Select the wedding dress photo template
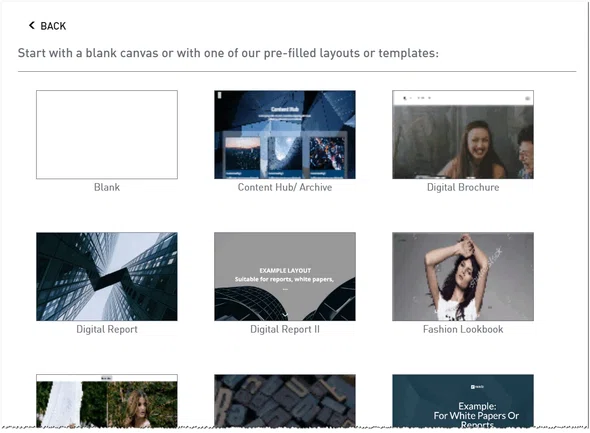 coord(107,401)
